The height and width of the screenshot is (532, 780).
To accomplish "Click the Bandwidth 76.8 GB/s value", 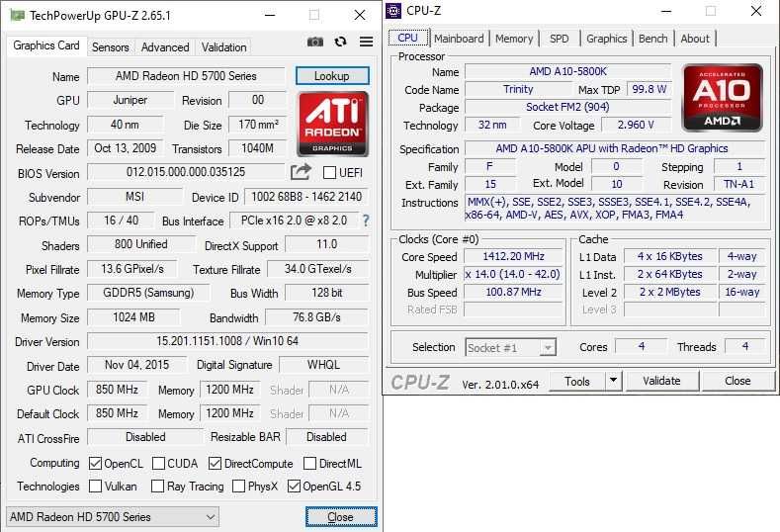I will (317, 317).
